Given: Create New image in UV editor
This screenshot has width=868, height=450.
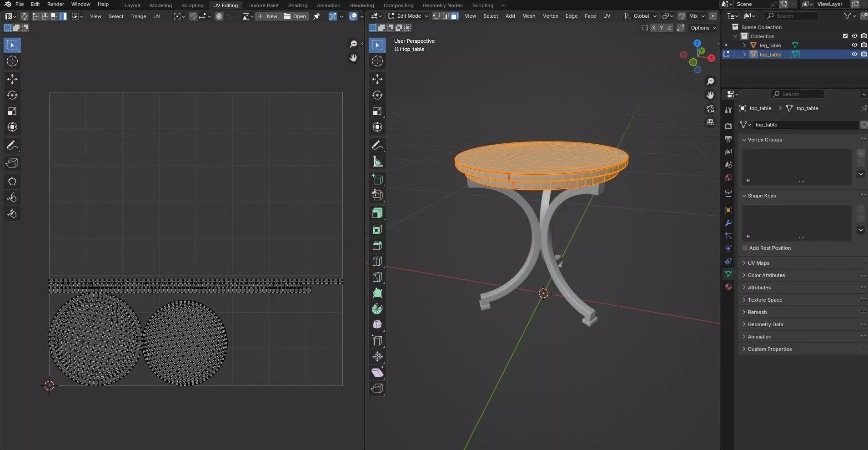Looking at the screenshot, I should click(267, 16).
